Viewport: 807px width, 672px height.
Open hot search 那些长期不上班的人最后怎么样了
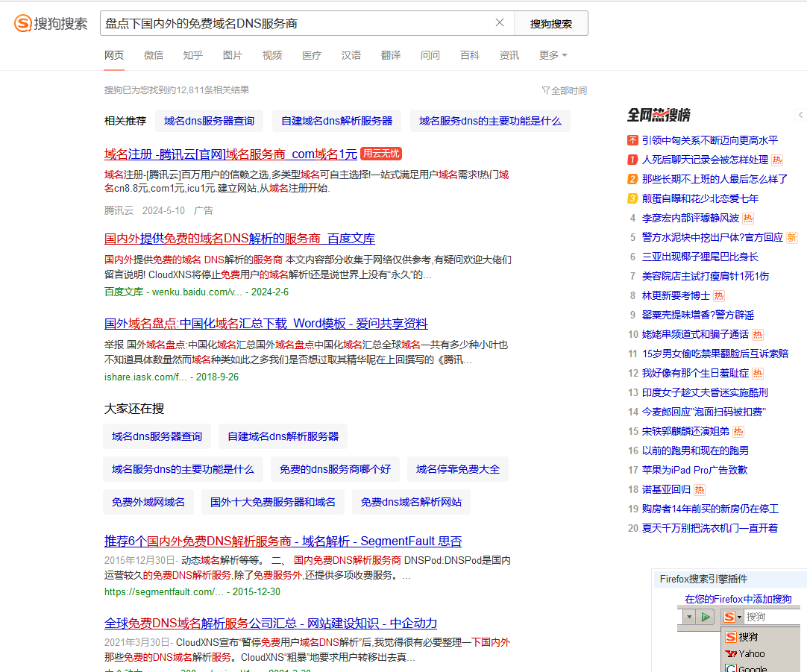pyautogui.click(x=715, y=179)
